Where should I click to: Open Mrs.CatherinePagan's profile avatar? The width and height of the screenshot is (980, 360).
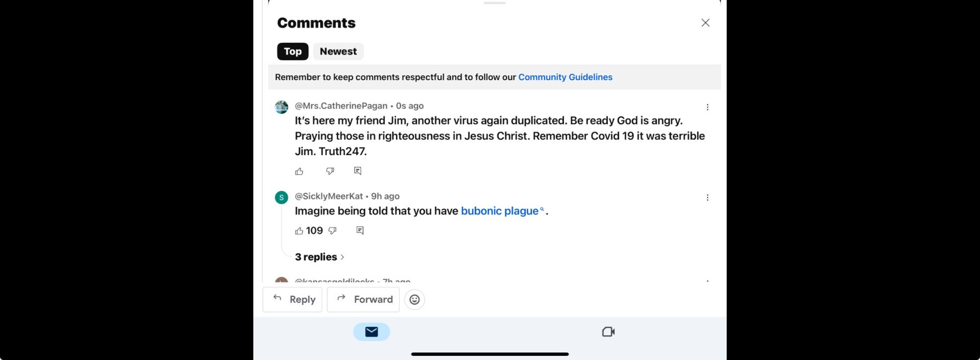click(282, 107)
